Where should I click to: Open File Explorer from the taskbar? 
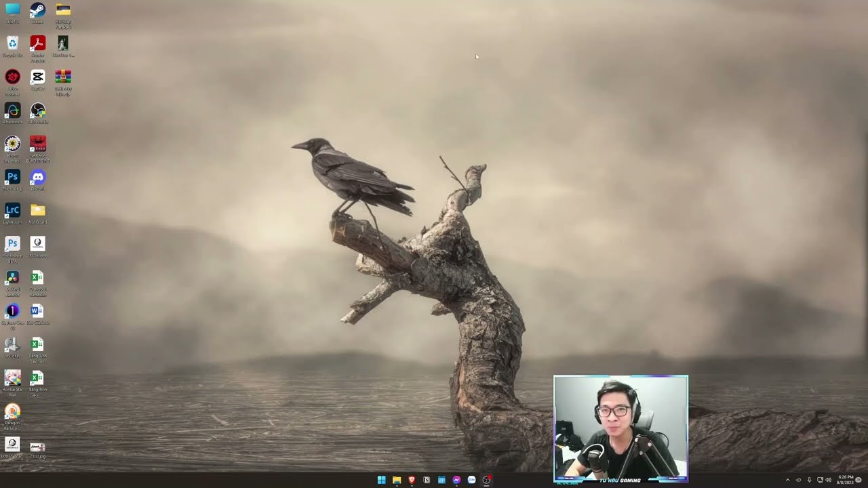click(x=397, y=480)
